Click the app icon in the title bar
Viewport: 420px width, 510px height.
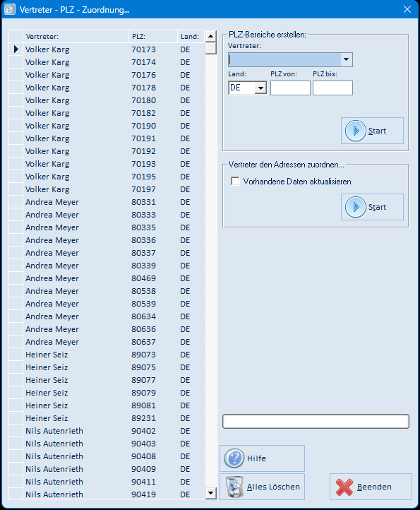click(9, 9)
